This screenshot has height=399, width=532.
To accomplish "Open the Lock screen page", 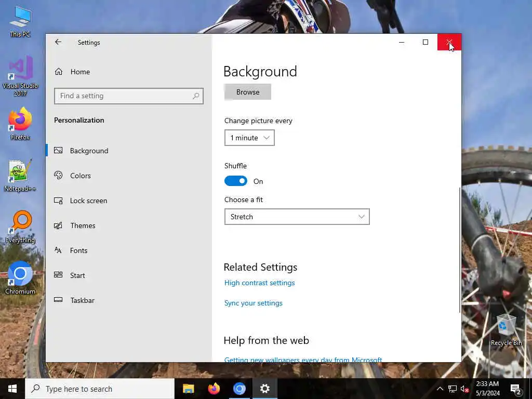I will pyautogui.click(x=129, y=201).
